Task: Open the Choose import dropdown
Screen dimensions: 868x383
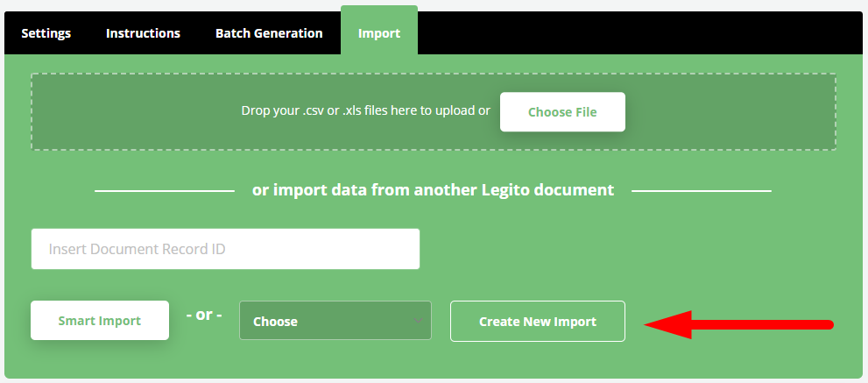Action: coord(335,321)
